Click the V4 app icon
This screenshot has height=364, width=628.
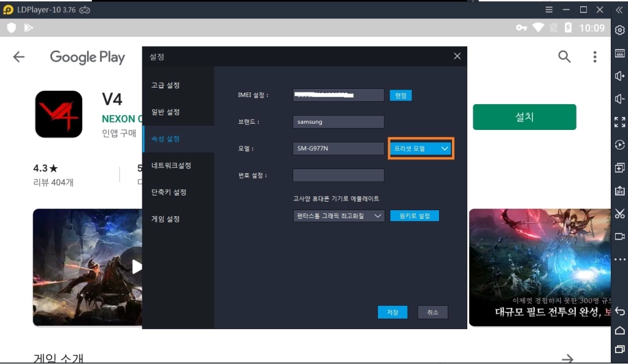[59, 115]
